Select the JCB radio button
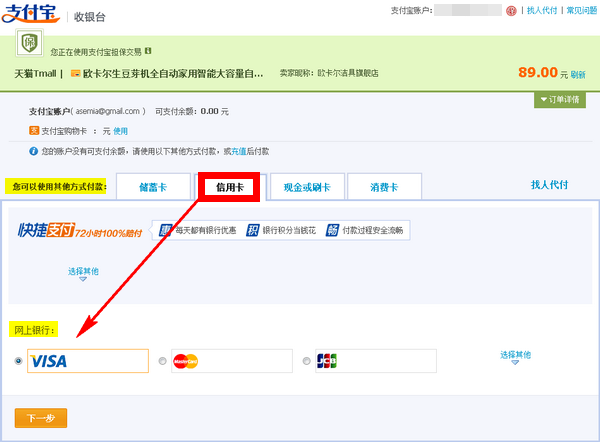 [306, 361]
